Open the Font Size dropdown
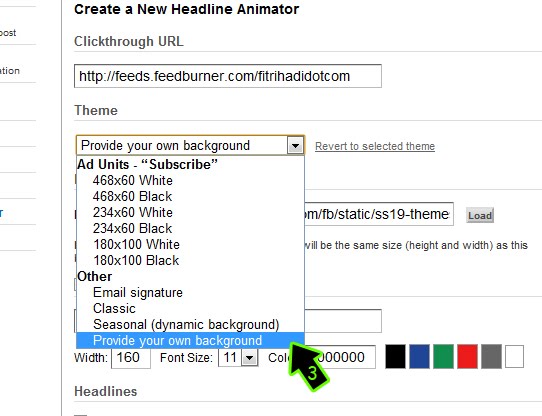The image size is (542, 416). click(238, 357)
